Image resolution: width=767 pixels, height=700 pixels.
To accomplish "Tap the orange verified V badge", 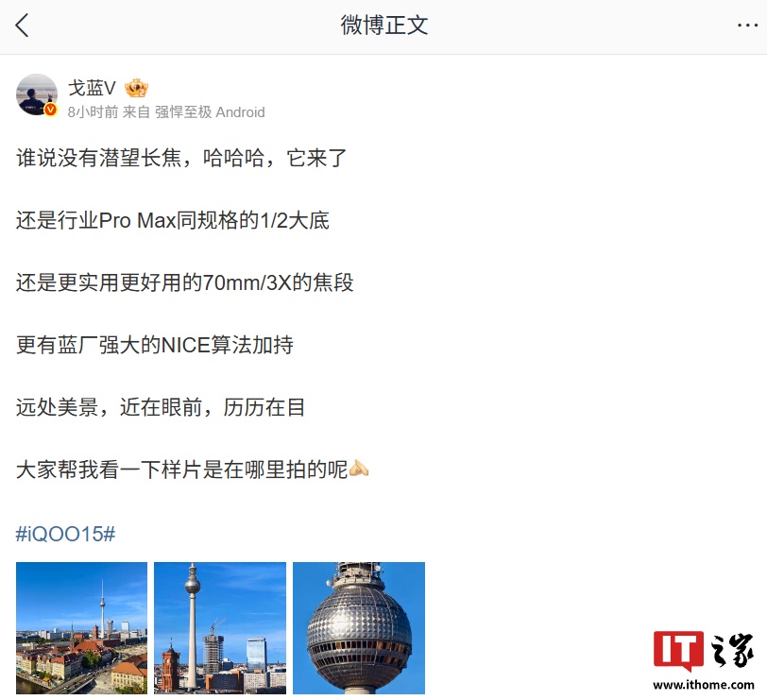I will pos(50,111).
